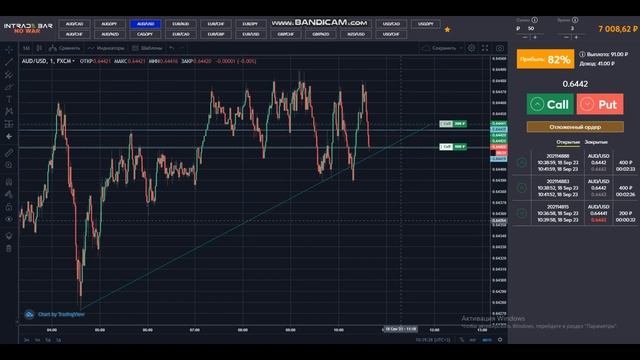Click the red Put button

tap(600, 104)
